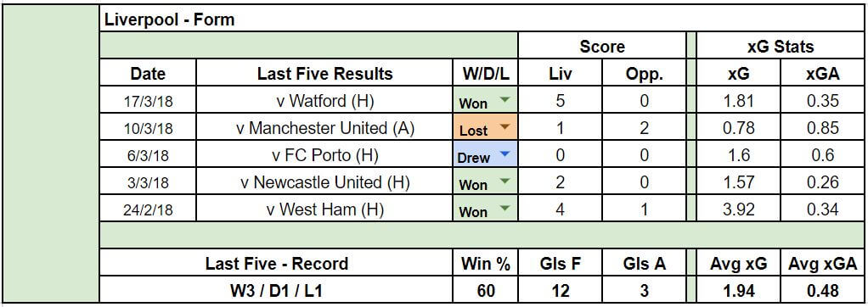Open the Lost dropdown for Manchester United
Image resolution: width=868 pixels, height=307 pixels.
tap(504, 127)
